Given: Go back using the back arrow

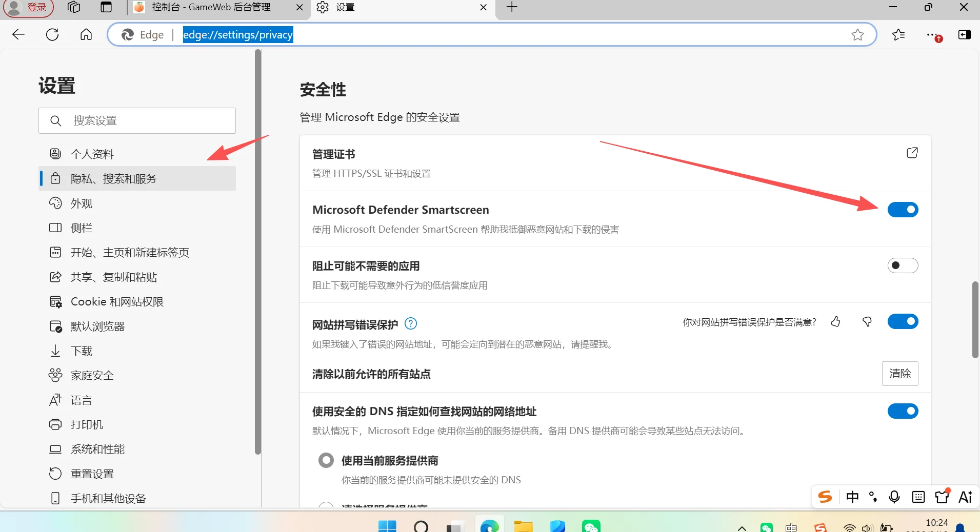Looking at the screenshot, I should tap(18, 34).
